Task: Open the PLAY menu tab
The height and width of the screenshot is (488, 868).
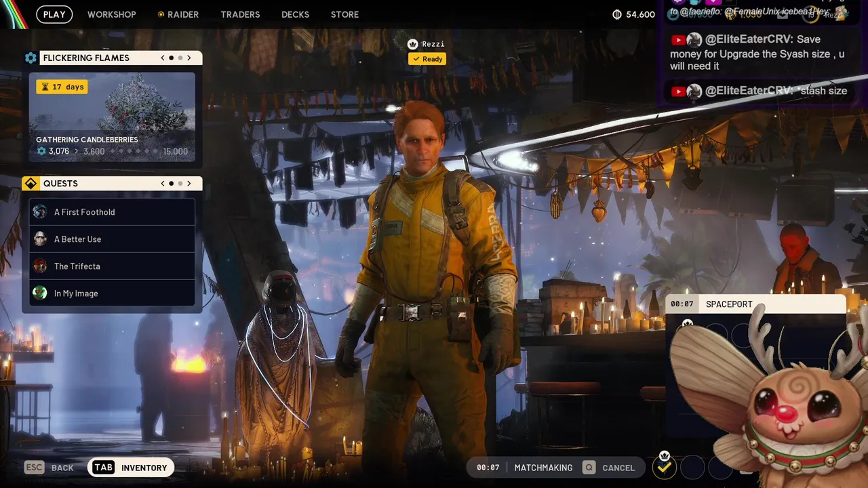Action: click(54, 14)
